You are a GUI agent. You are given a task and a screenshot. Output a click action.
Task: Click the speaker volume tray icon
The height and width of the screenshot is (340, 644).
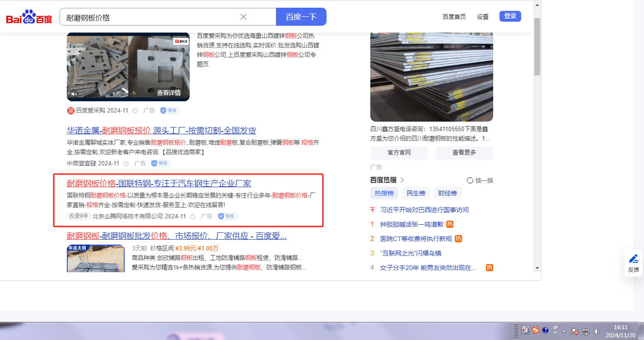[x=597, y=331]
